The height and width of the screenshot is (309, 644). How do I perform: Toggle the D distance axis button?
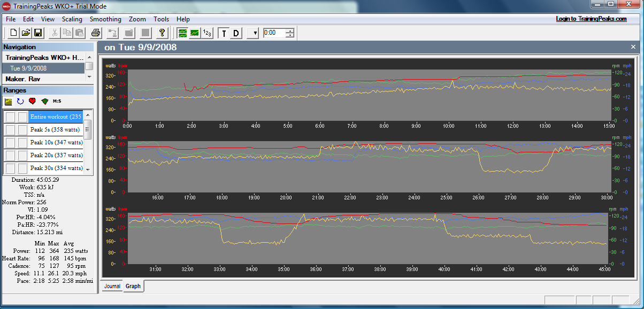click(236, 33)
